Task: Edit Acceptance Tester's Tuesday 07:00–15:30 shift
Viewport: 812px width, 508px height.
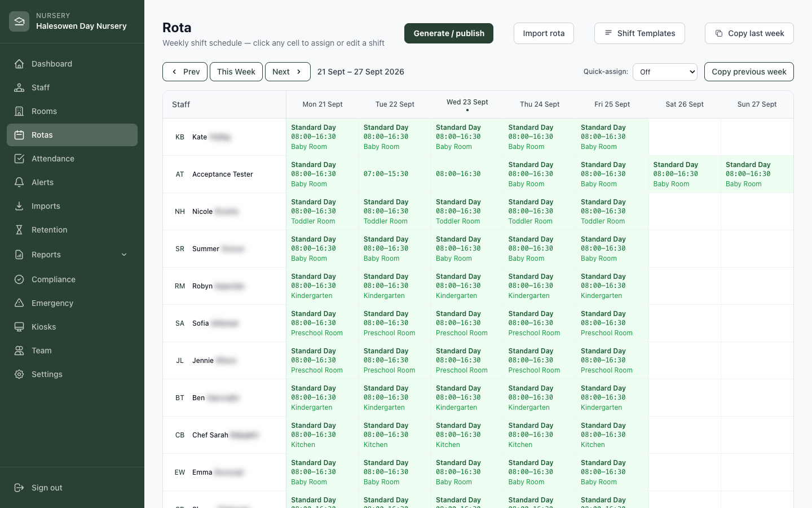Action: tap(395, 174)
